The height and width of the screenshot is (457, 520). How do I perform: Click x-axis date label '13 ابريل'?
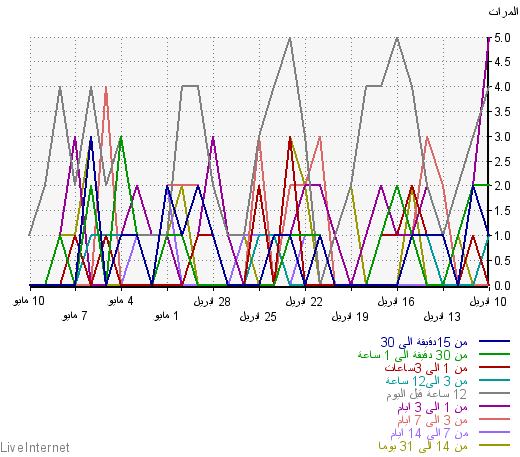click(x=442, y=316)
